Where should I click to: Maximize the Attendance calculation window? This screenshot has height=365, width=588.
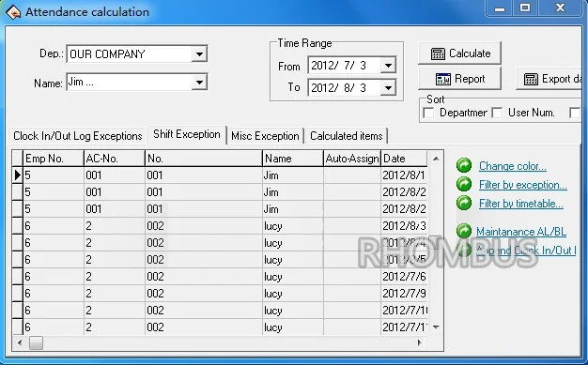pyautogui.click(x=525, y=8)
